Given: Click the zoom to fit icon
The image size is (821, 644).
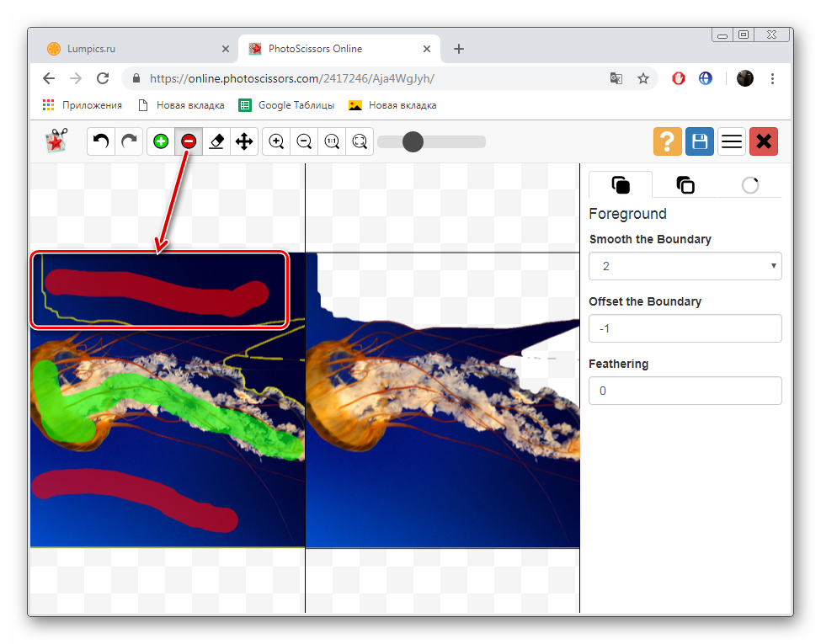Looking at the screenshot, I should click(x=360, y=141).
